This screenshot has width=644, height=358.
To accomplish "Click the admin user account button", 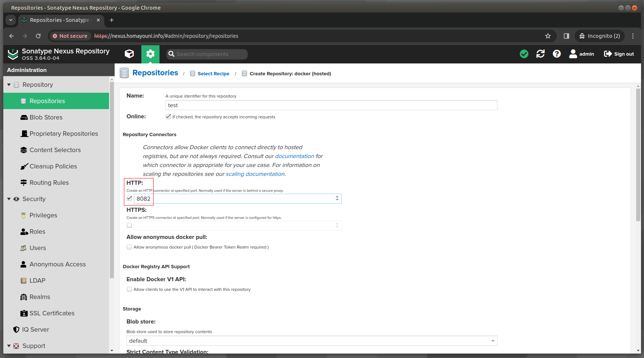I will coord(582,54).
